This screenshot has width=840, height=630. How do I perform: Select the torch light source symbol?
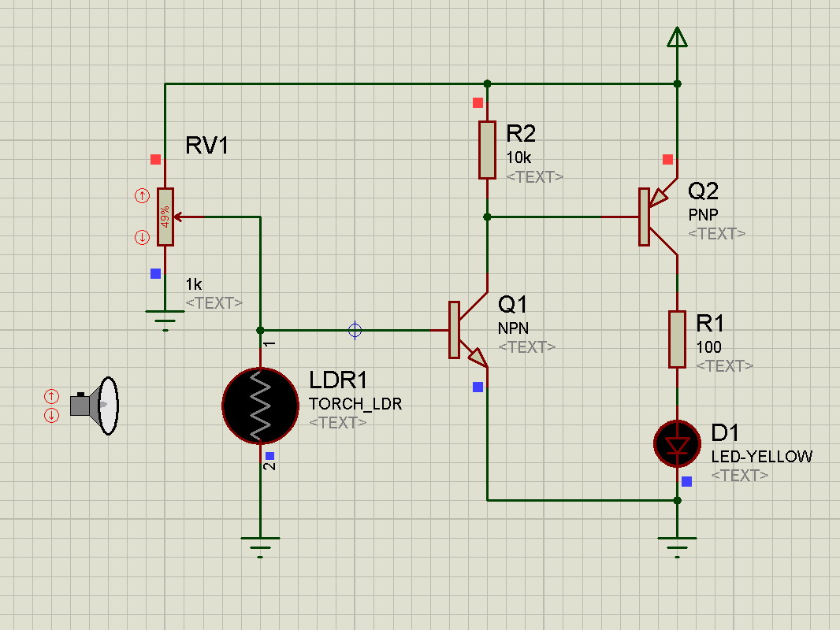(95, 406)
